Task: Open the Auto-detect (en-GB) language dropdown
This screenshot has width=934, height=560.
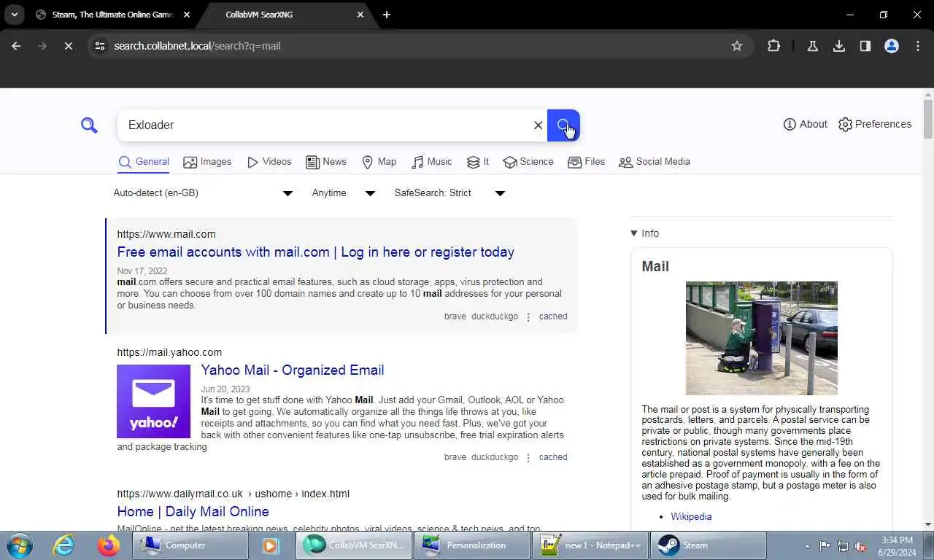Action: (203, 193)
